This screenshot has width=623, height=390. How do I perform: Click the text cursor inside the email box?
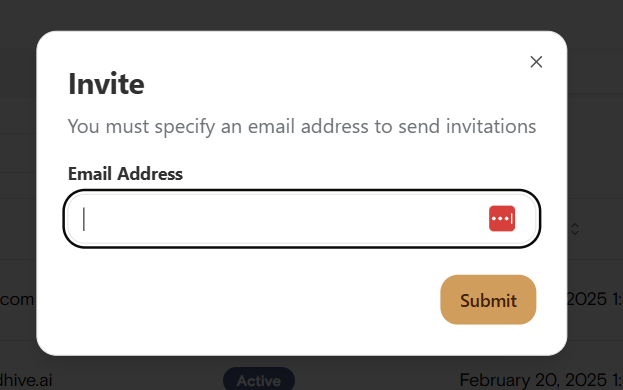(x=84, y=219)
